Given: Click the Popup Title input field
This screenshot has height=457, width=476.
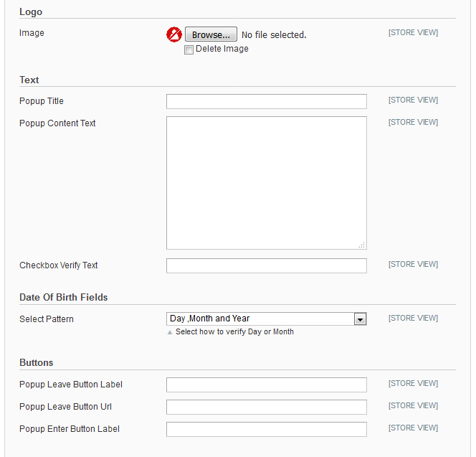Looking at the screenshot, I should [x=266, y=102].
